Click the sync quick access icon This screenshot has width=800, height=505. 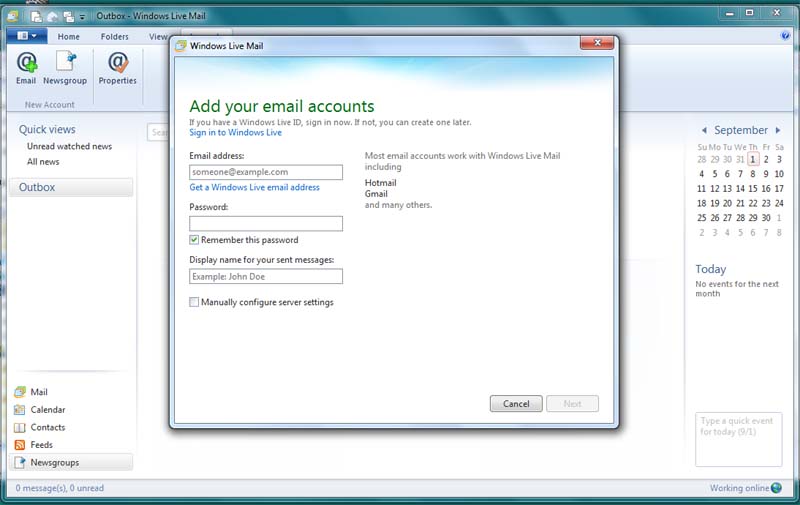click(x=68, y=17)
